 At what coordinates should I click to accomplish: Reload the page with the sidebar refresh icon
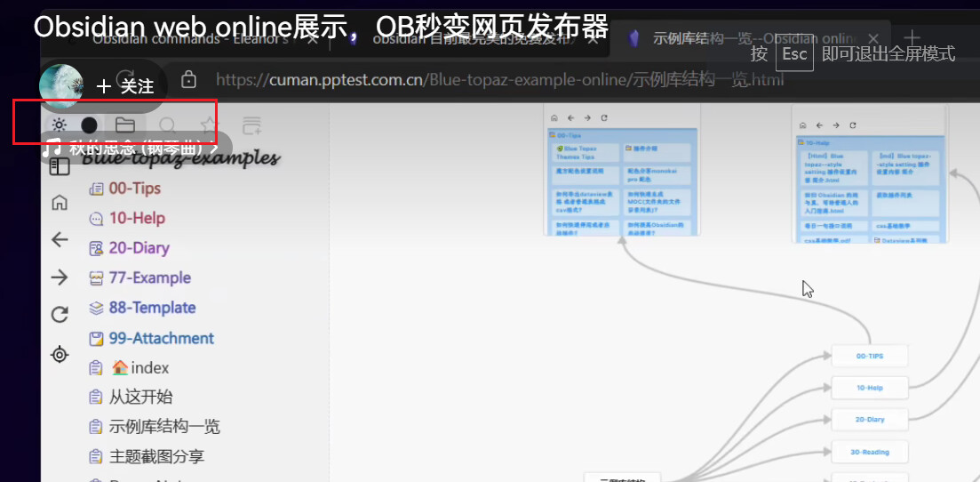60,314
